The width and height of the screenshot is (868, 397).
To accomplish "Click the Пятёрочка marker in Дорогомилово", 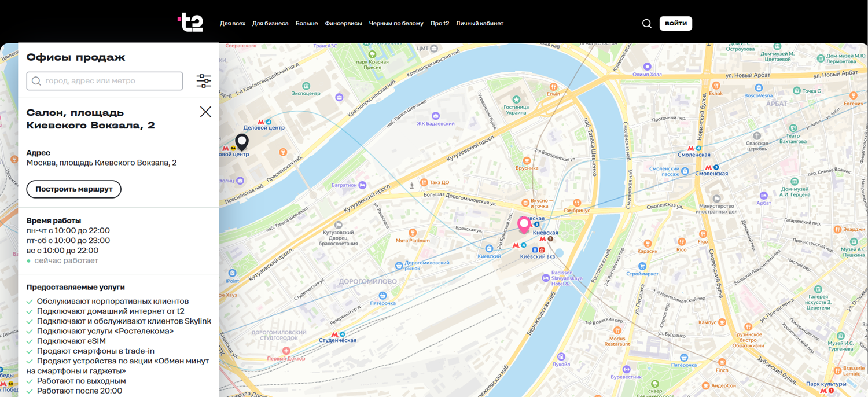I will (382, 296).
